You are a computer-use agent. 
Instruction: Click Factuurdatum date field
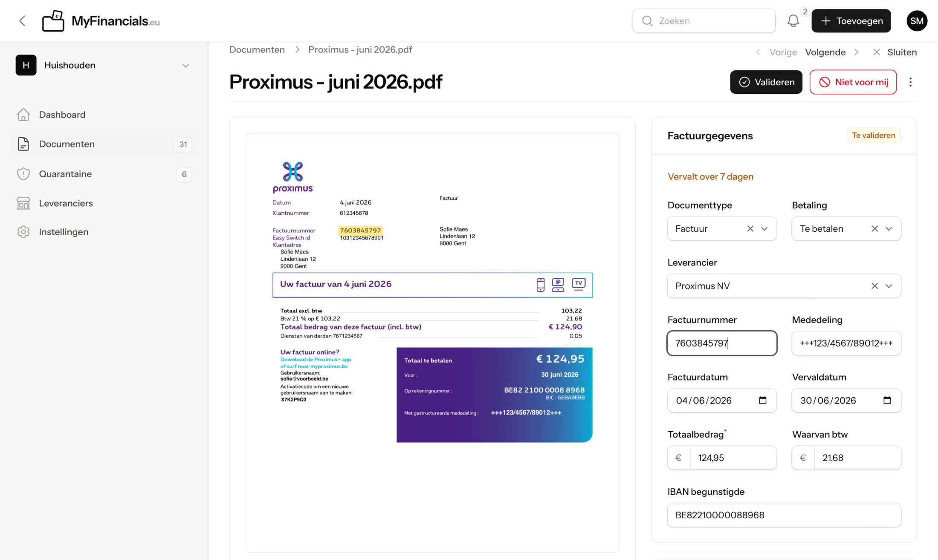[x=722, y=400]
